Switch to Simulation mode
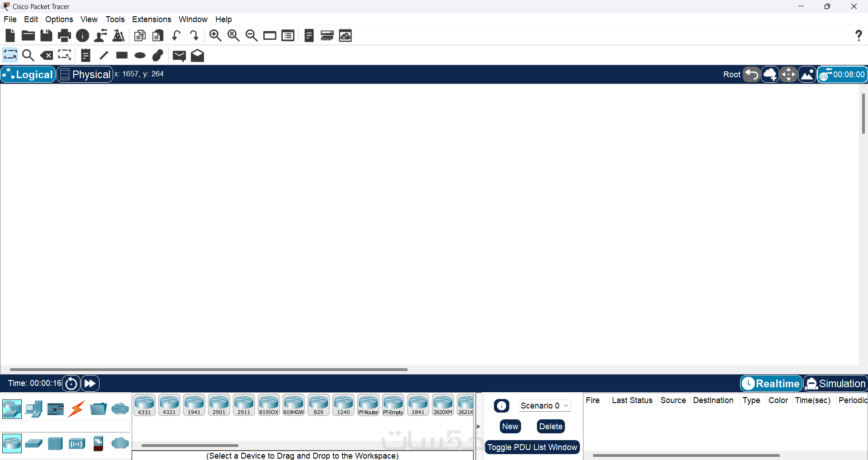The height and width of the screenshot is (460, 868). [835, 384]
